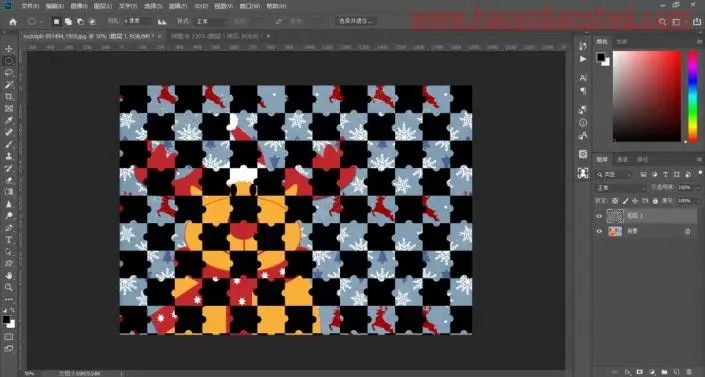Screen dimensions: 705x377
Task: Open the layer blend mode dropdown
Action: [x=621, y=188]
